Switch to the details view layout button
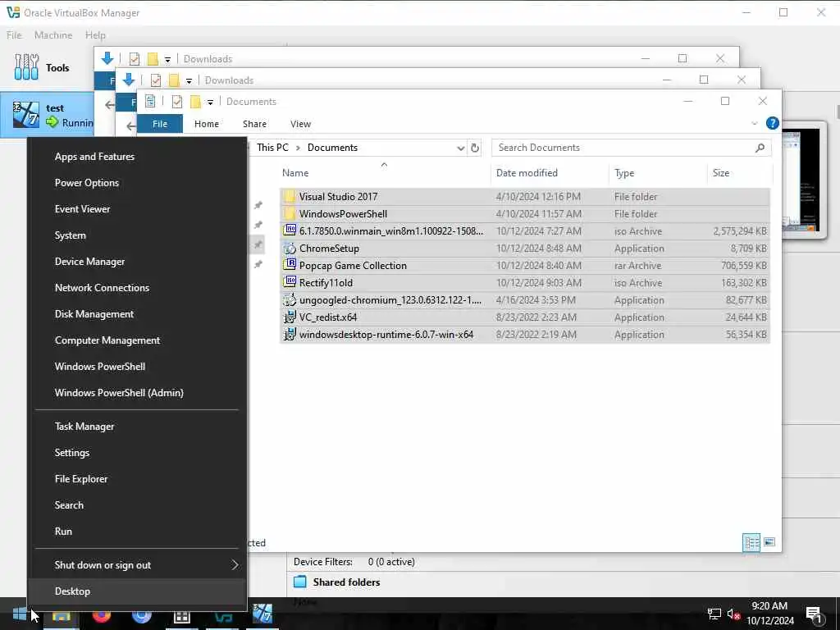Image resolution: width=840 pixels, height=630 pixels. tap(751, 543)
